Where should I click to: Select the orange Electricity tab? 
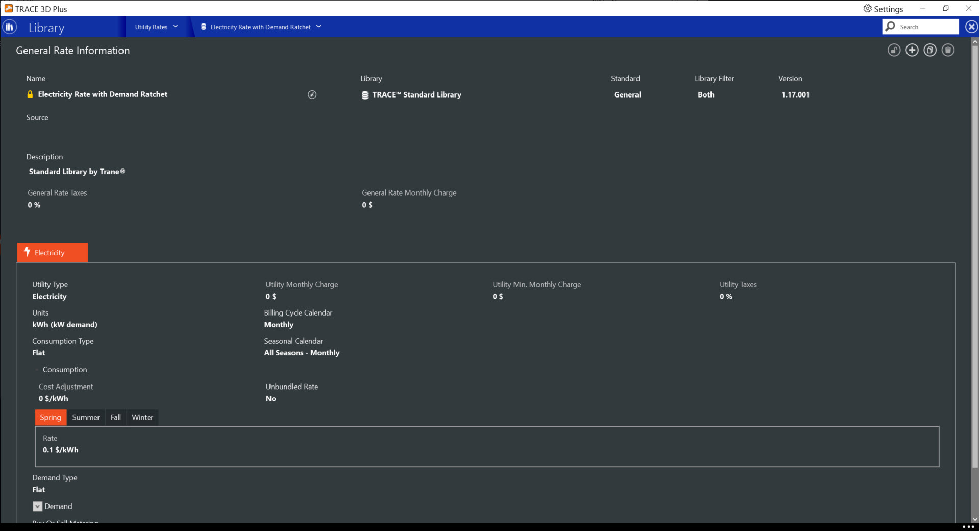coord(53,253)
